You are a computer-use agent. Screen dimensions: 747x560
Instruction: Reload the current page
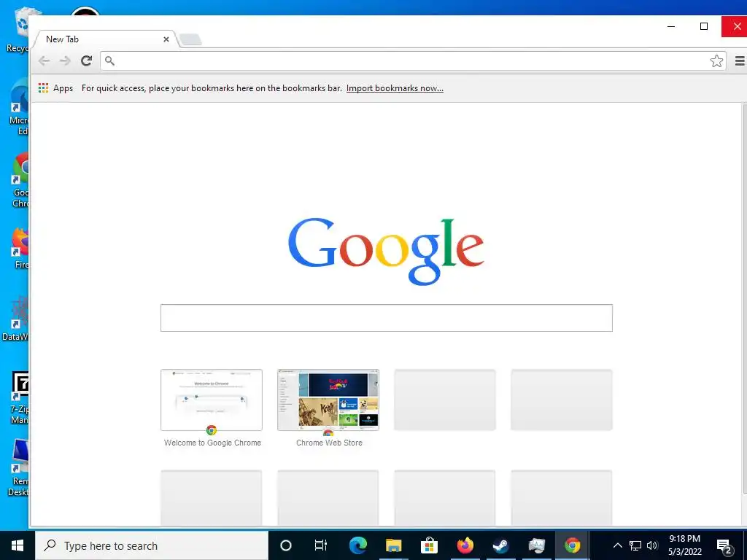click(86, 61)
